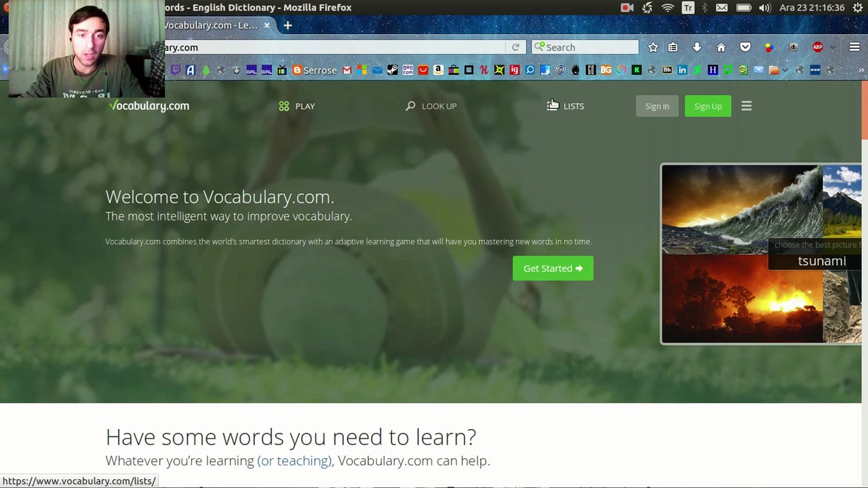Click the Get Started button
Image resolution: width=868 pixels, height=488 pixels.
click(x=553, y=268)
